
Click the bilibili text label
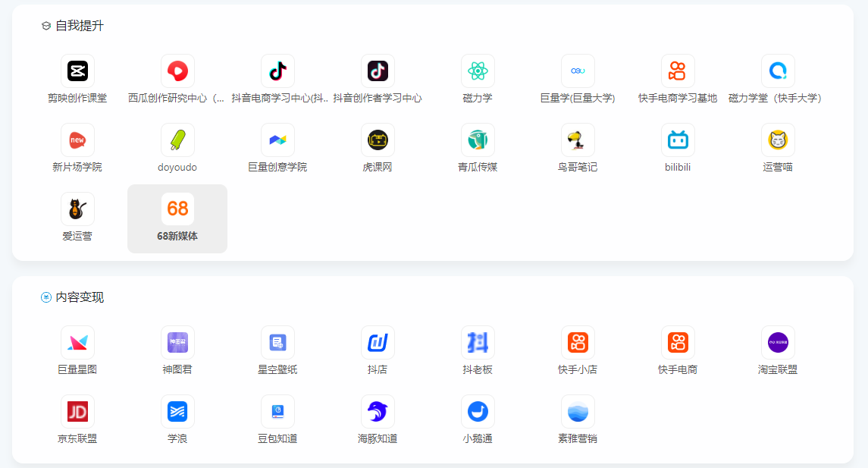click(x=678, y=168)
